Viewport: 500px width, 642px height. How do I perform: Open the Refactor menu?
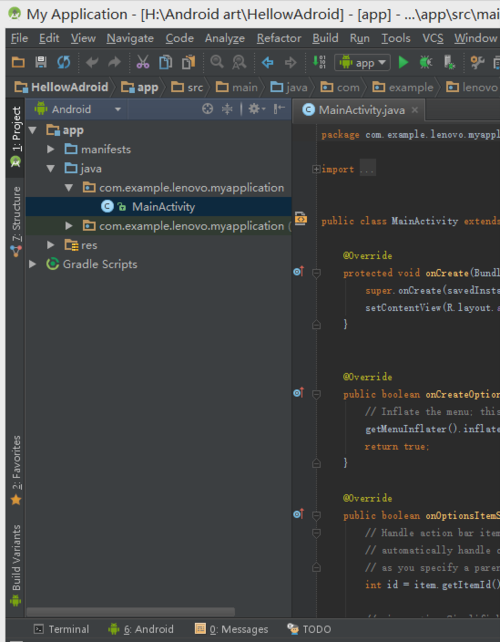point(279,38)
